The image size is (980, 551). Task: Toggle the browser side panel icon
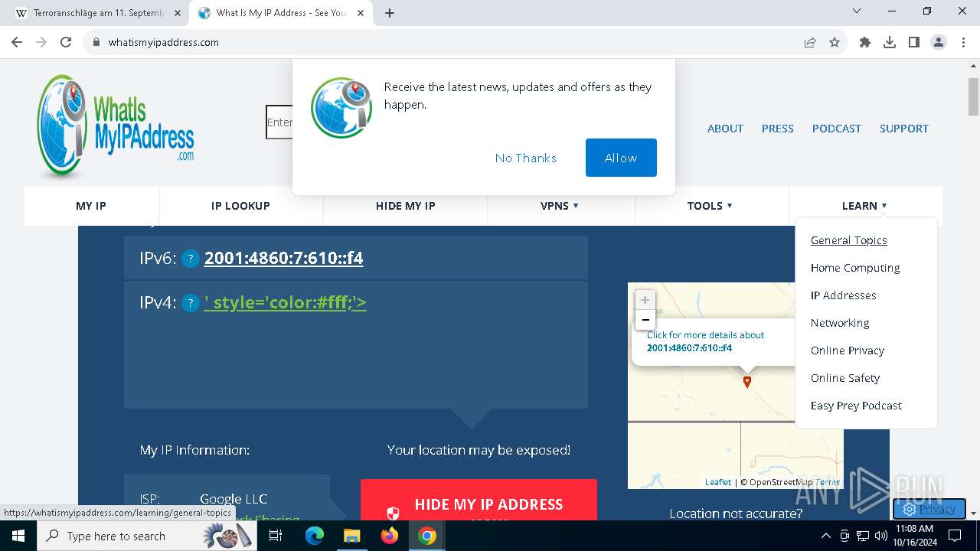pyautogui.click(x=914, y=42)
